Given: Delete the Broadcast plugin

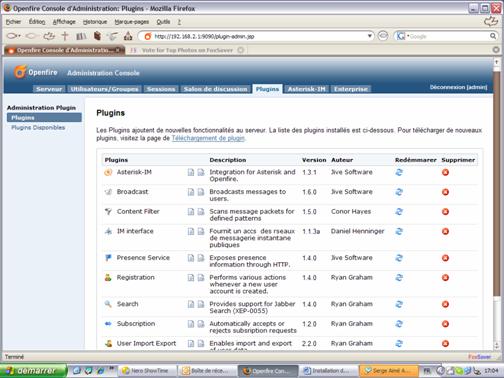Looking at the screenshot, I should click(x=445, y=192).
